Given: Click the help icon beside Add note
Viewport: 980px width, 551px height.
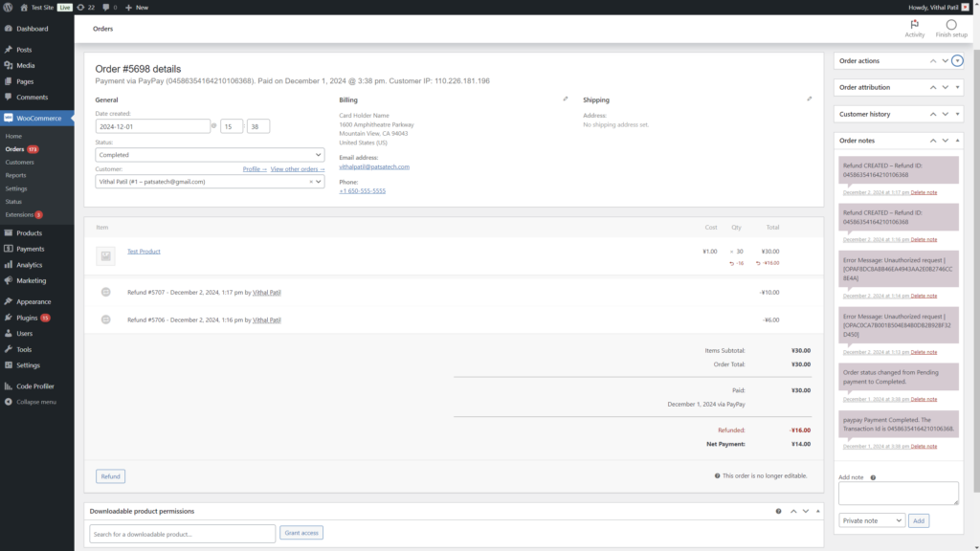Looking at the screenshot, I should [873, 477].
